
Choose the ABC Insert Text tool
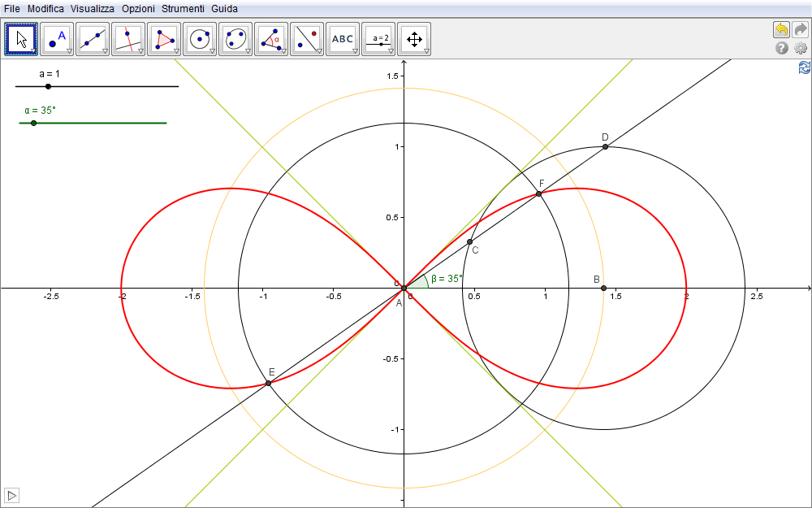[x=343, y=38]
